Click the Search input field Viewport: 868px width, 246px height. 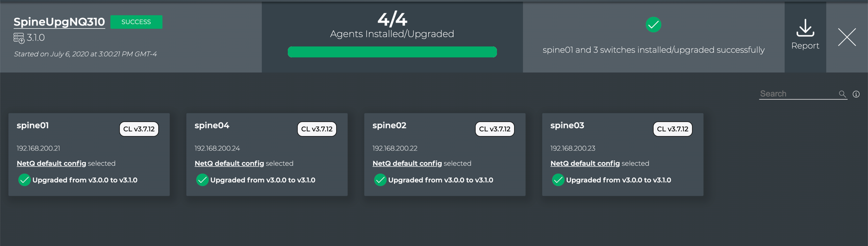(x=797, y=94)
